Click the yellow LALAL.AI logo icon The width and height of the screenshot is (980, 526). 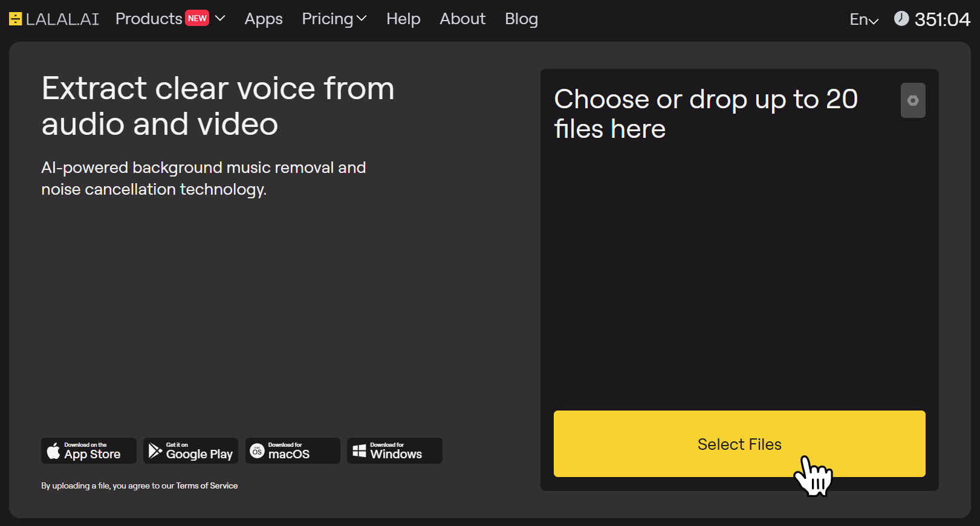point(16,19)
